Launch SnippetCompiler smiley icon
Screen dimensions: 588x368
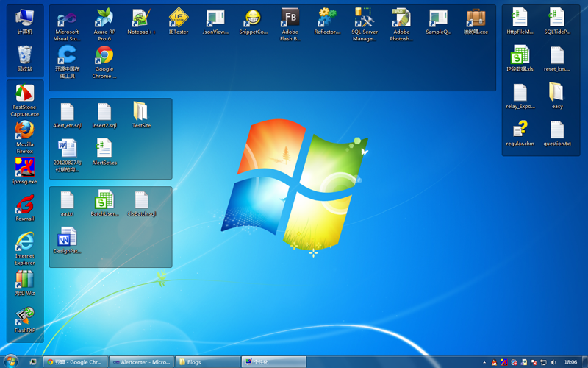[253, 22]
